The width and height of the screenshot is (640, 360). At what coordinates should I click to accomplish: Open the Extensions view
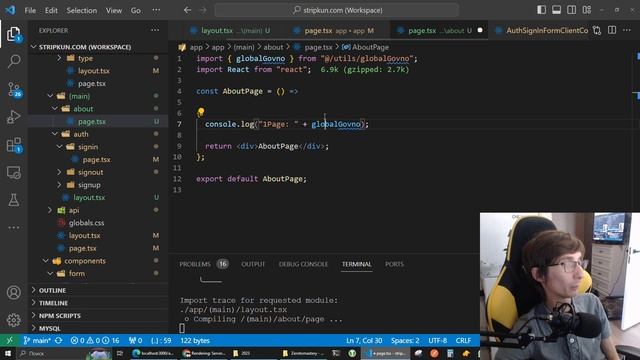[x=14, y=145]
